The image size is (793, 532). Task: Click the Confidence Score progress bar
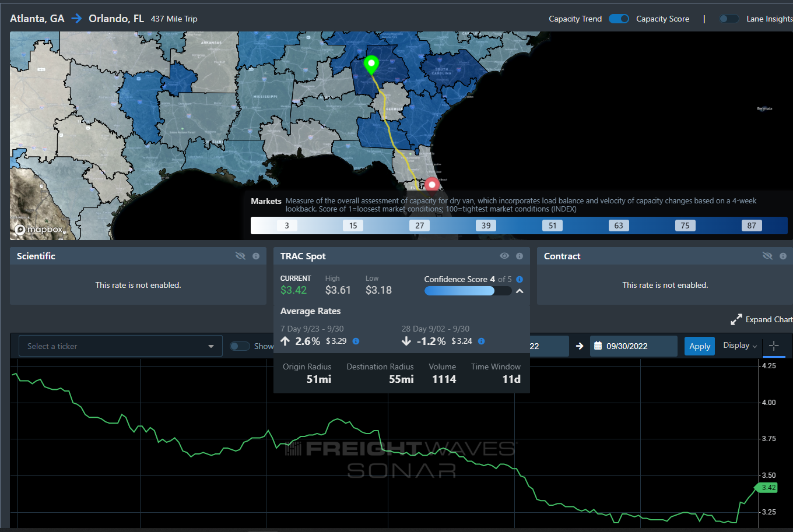[468, 291]
